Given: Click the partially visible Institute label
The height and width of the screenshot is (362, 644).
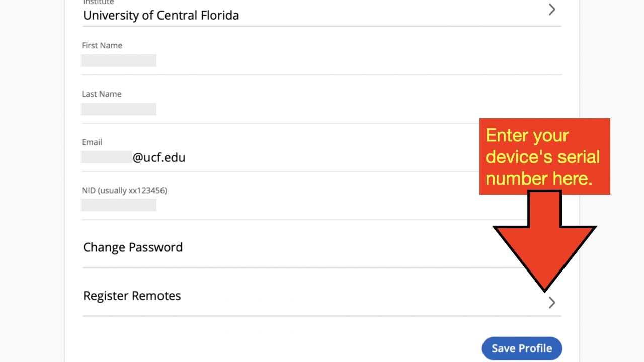Looking at the screenshot, I should click(x=99, y=3).
